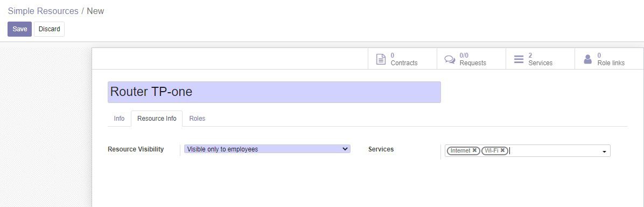This screenshot has width=644, height=207.
Task: Go to Simple Resources breadcrumb
Action: click(x=43, y=11)
